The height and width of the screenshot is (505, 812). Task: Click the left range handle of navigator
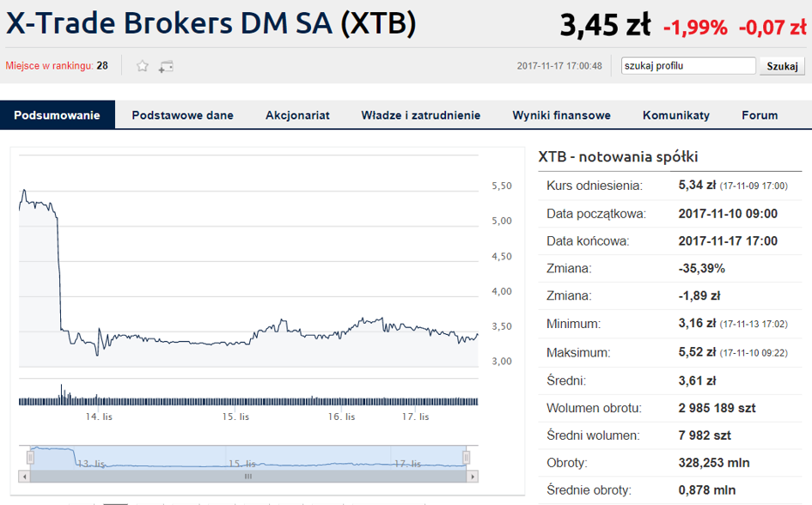(31, 458)
